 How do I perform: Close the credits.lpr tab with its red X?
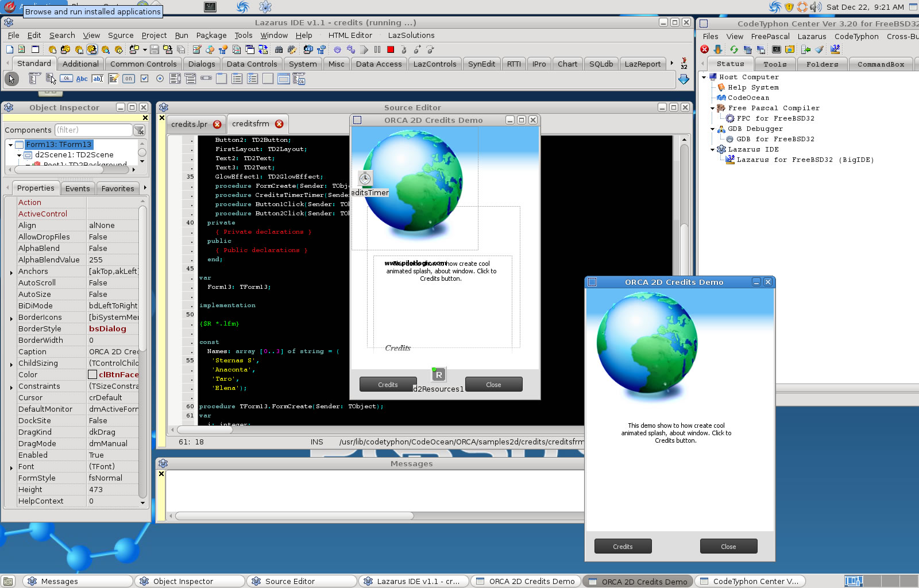coord(217,125)
